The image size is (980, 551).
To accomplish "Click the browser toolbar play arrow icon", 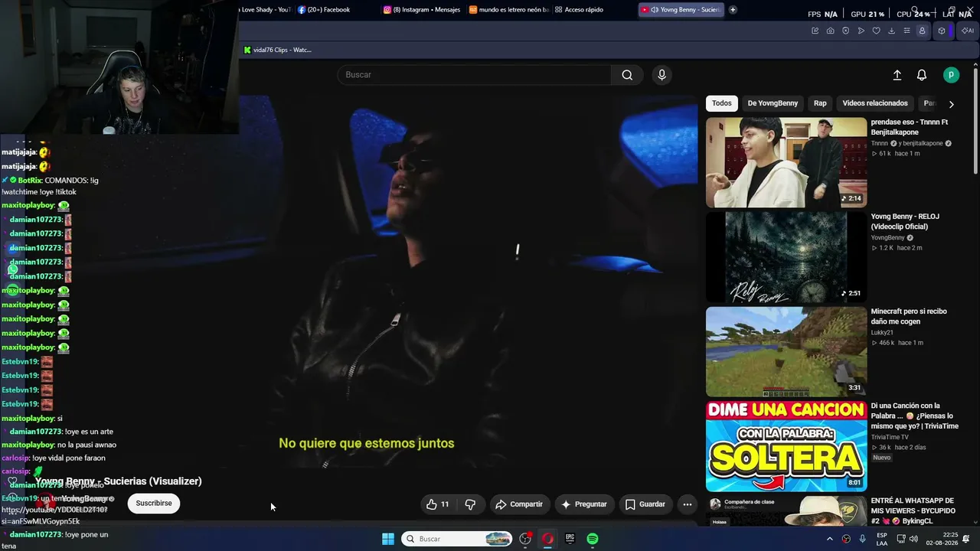I will pyautogui.click(x=861, y=31).
